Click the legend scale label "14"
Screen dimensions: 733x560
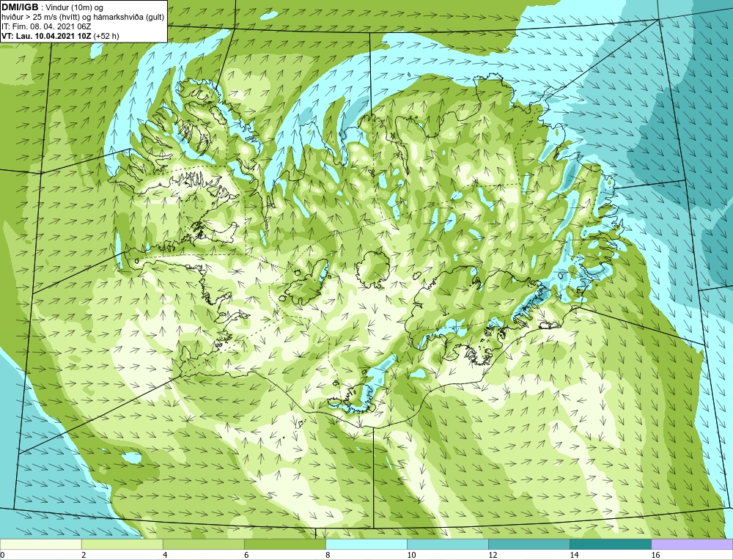pos(574,555)
